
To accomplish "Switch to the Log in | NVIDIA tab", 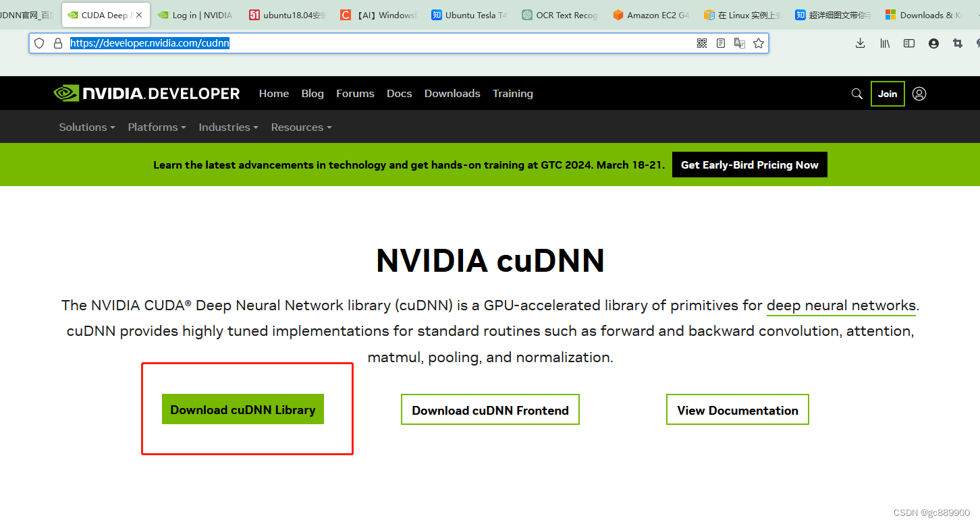I will point(195,15).
